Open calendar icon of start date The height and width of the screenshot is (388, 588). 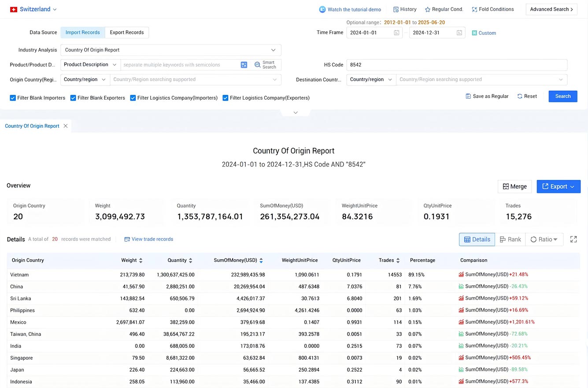coord(397,33)
